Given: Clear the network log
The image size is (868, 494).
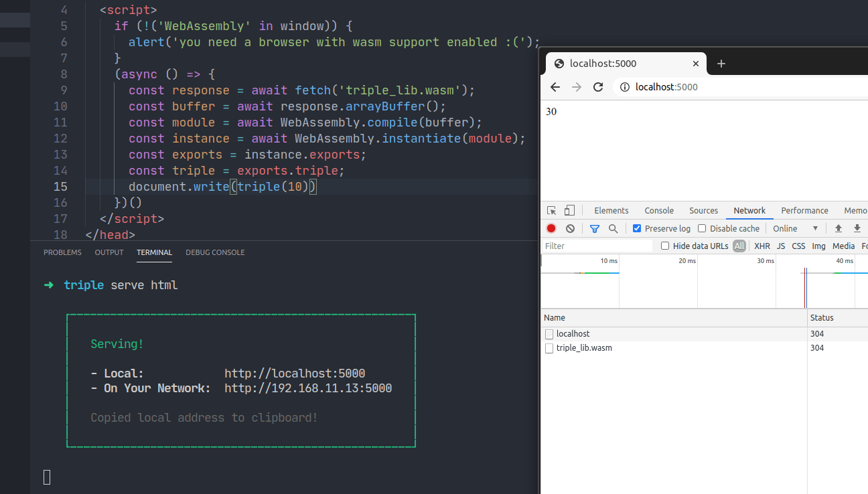Looking at the screenshot, I should point(570,228).
